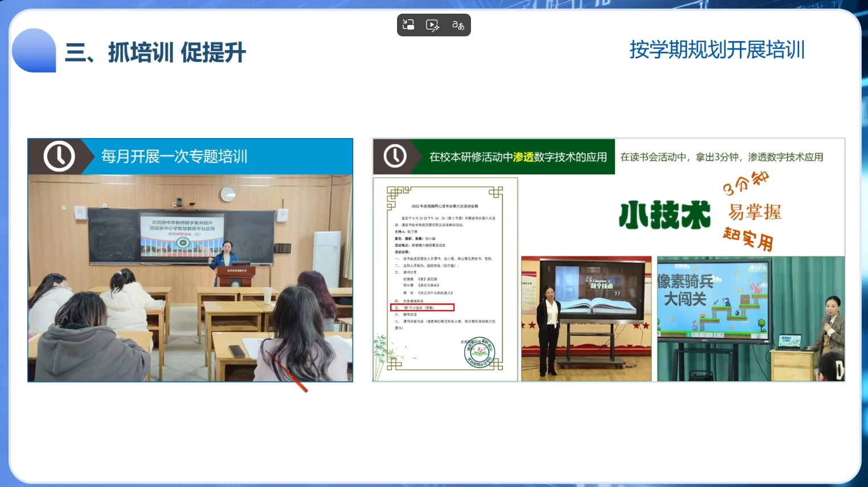Viewport: 868px width, 487px height.
Task: Click the green 小技术 graphic text
Action: pos(664,215)
